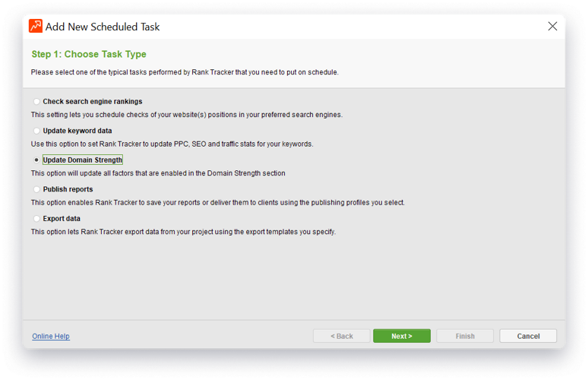Click the disabled Finish button
The width and height of the screenshot is (588, 380).
[x=465, y=336]
